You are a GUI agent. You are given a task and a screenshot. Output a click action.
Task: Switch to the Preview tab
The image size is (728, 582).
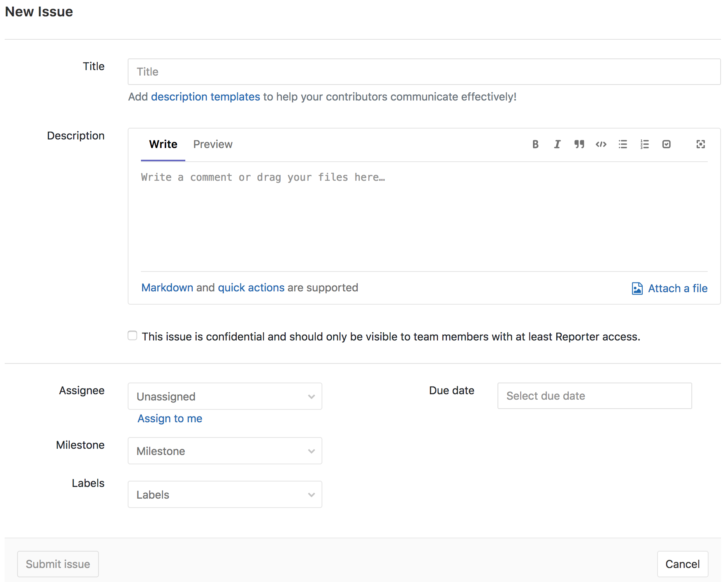(x=213, y=145)
